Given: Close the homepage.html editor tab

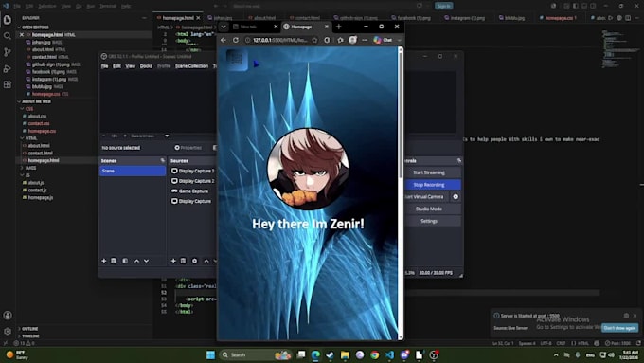Looking at the screenshot, I should click(x=198, y=18).
